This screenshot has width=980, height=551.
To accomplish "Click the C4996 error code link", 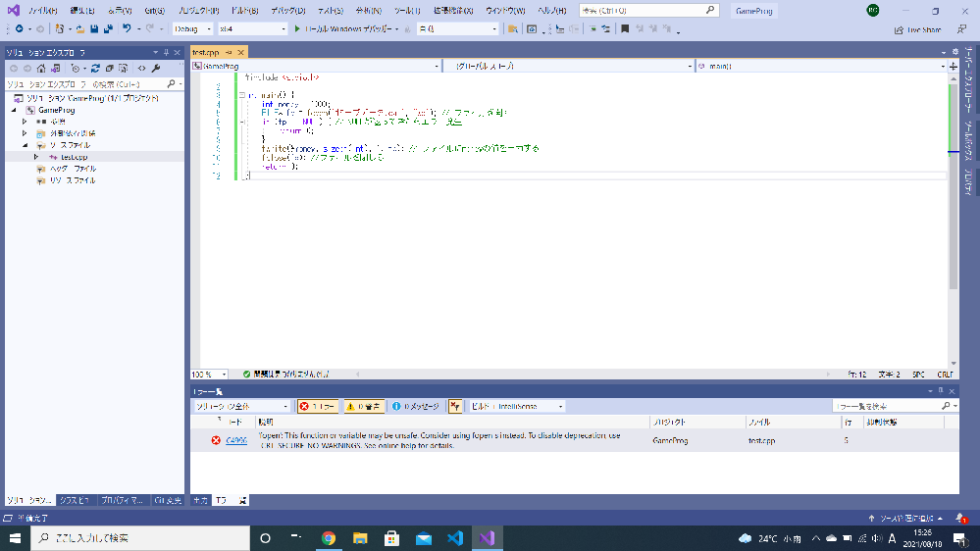I will tap(236, 441).
